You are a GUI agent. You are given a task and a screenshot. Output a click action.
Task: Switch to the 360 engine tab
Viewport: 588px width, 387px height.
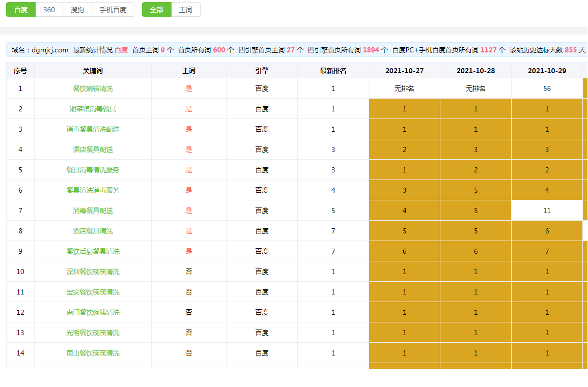tap(49, 10)
